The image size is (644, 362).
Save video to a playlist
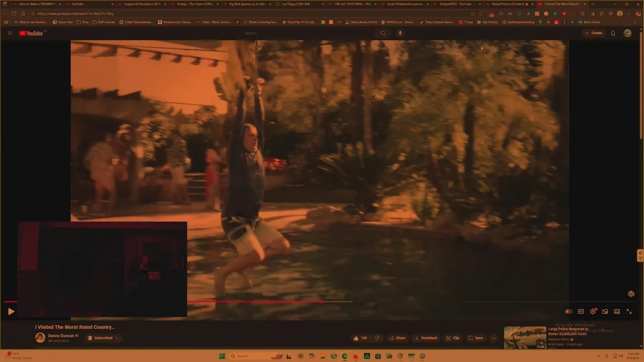click(x=475, y=338)
